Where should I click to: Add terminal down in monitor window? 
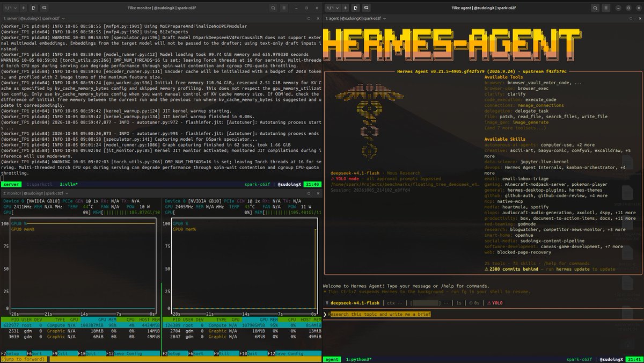pyautogui.click(x=44, y=8)
